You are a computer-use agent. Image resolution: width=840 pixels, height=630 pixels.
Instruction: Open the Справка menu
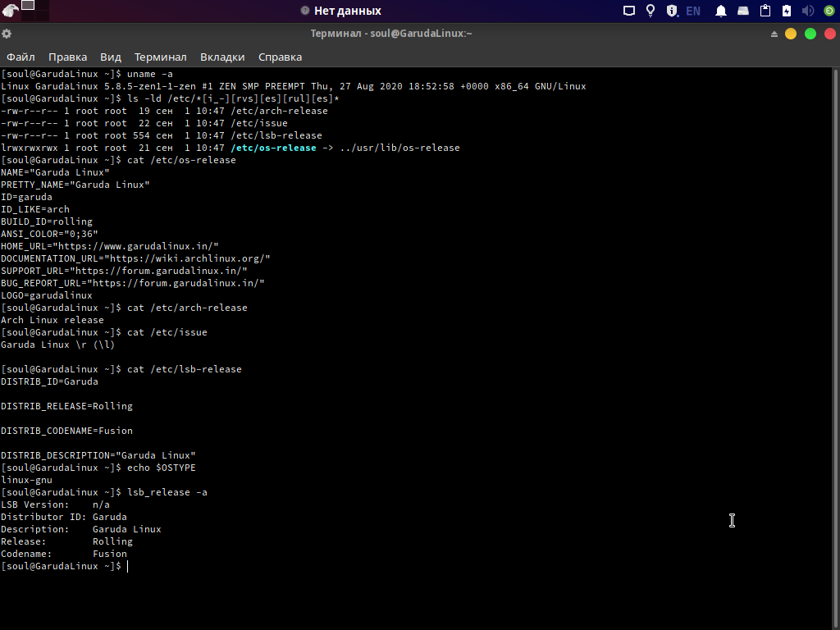pyautogui.click(x=281, y=57)
